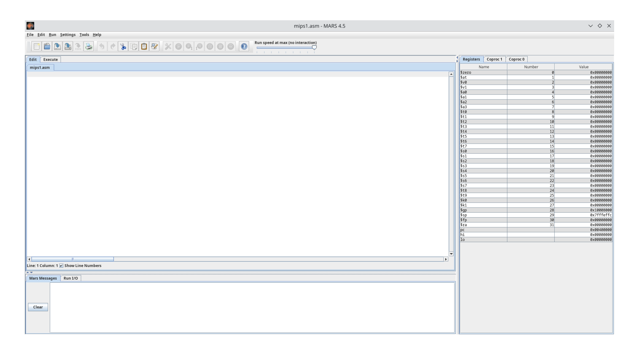This screenshot has width=639, height=364.
Task: Open the Tools menu
Action: tap(84, 35)
